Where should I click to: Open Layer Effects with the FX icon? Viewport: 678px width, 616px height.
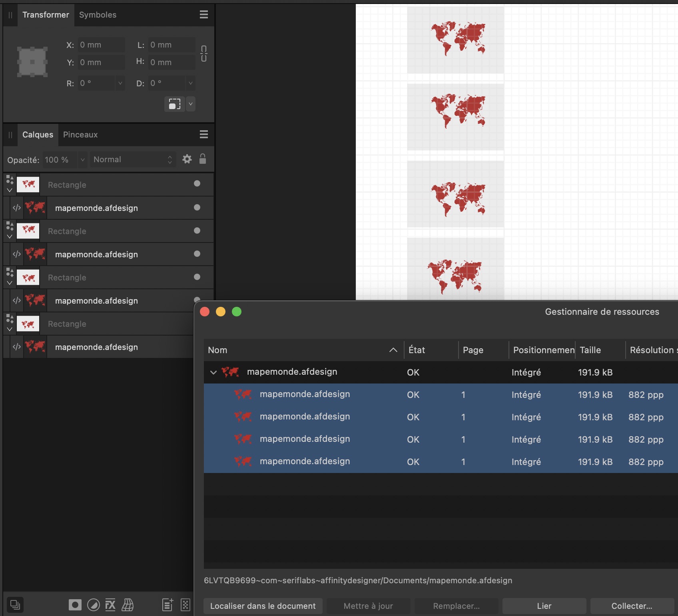pyautogui.click(x=110, y=605)
